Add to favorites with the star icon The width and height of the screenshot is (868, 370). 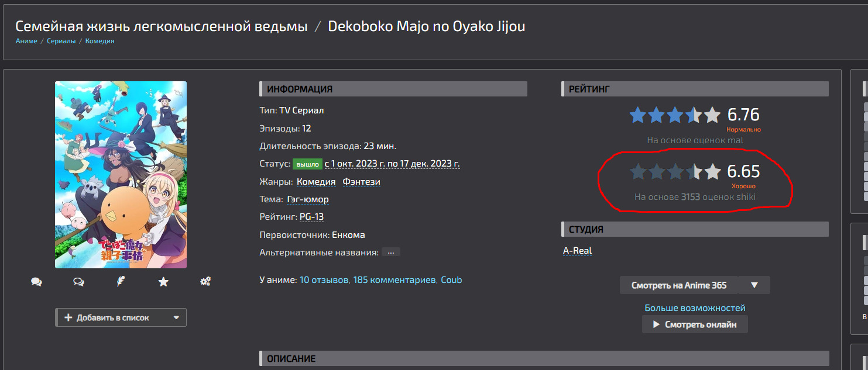(163, 282)
